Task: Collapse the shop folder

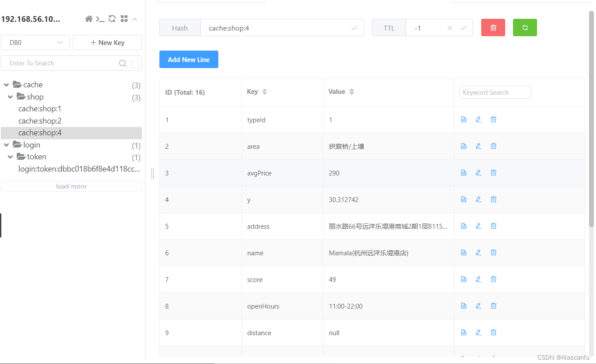Action: [10, 97]
